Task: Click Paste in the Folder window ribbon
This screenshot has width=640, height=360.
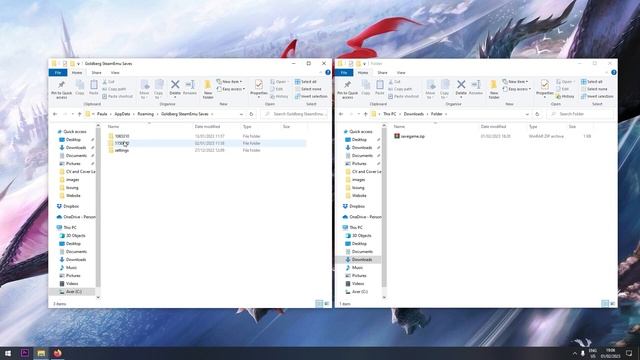Action: coord(380,87)
